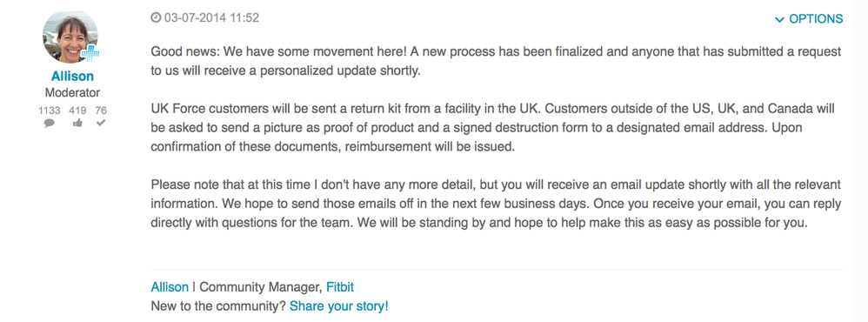
Task: Click the clock icon beside the timestamp
Action: [156, 17]
